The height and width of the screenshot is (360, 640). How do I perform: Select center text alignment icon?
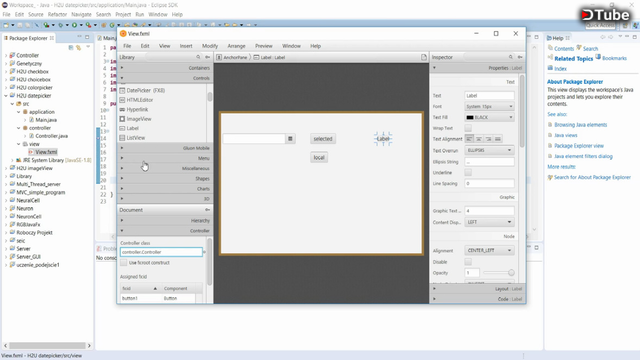pyautogui.click(x=479, y=139)
